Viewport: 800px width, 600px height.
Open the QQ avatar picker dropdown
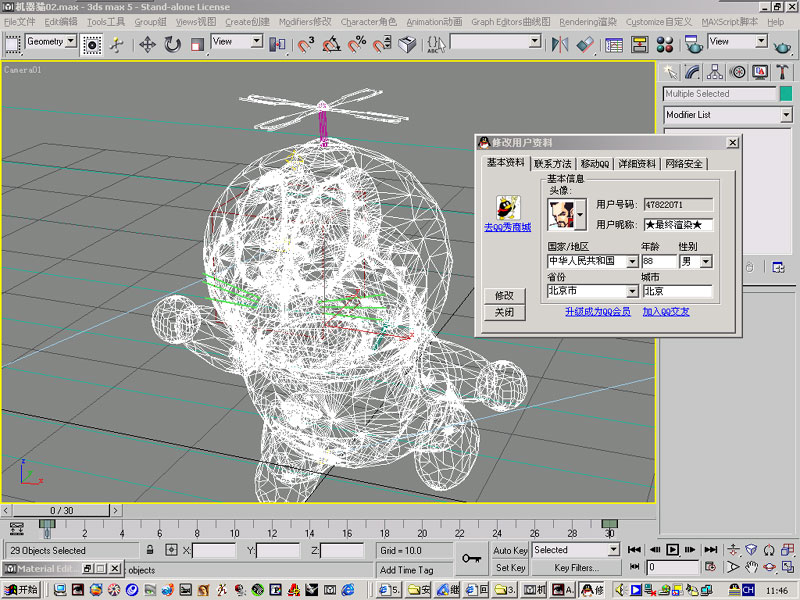(x=580, y=215)
